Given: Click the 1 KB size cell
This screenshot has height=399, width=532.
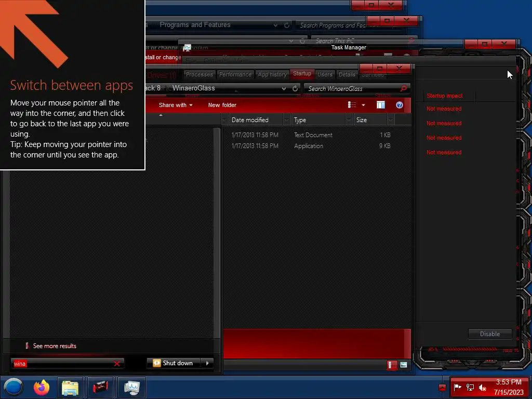Looking at the screenshot, I should pyautogui.click(x=385, y=135).
